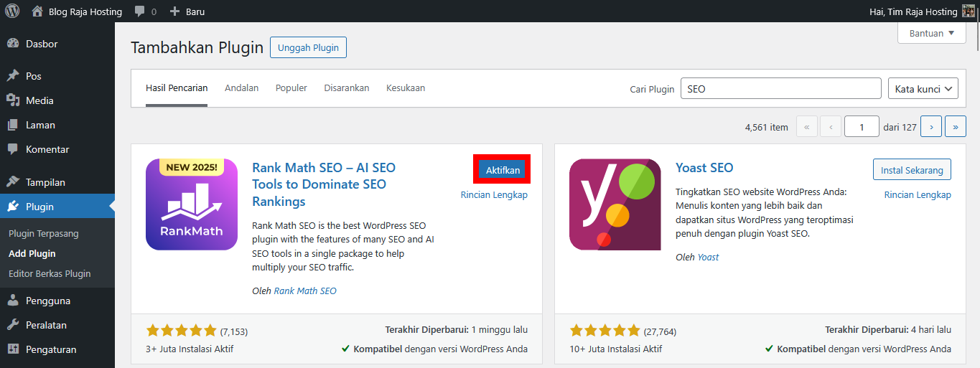This screenshot has width=980, height=368.
Task: Open Rincian Lengkap for Yoast SEO
Action: (x=918, y=194)
